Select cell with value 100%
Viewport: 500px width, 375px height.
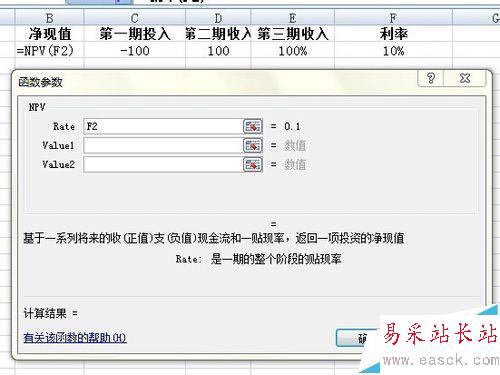(x=292, y=51)
